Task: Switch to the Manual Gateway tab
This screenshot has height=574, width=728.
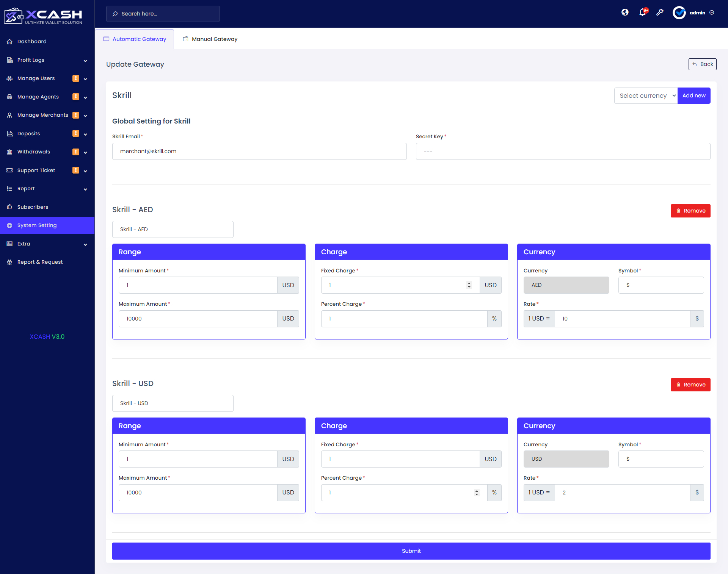Action: 210,39
